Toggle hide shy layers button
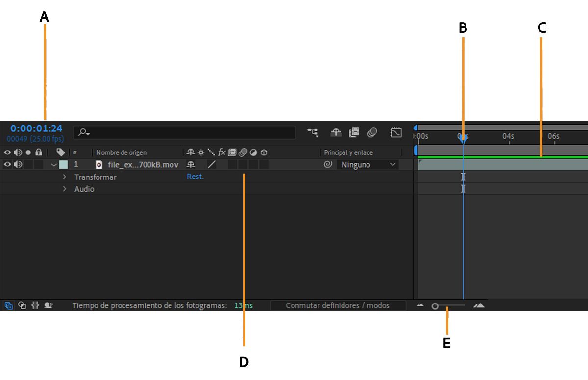Screen dimensions: 588x380 [x=336, y=132]
